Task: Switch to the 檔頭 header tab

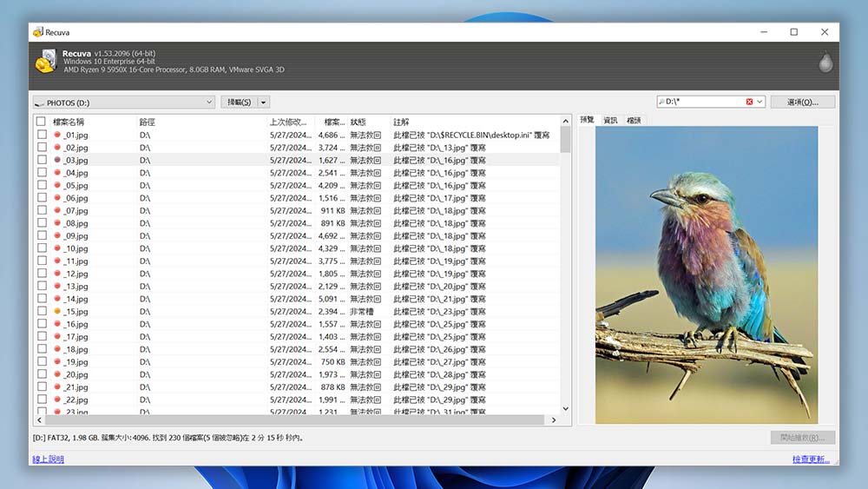Action: [x=634, y=120]
